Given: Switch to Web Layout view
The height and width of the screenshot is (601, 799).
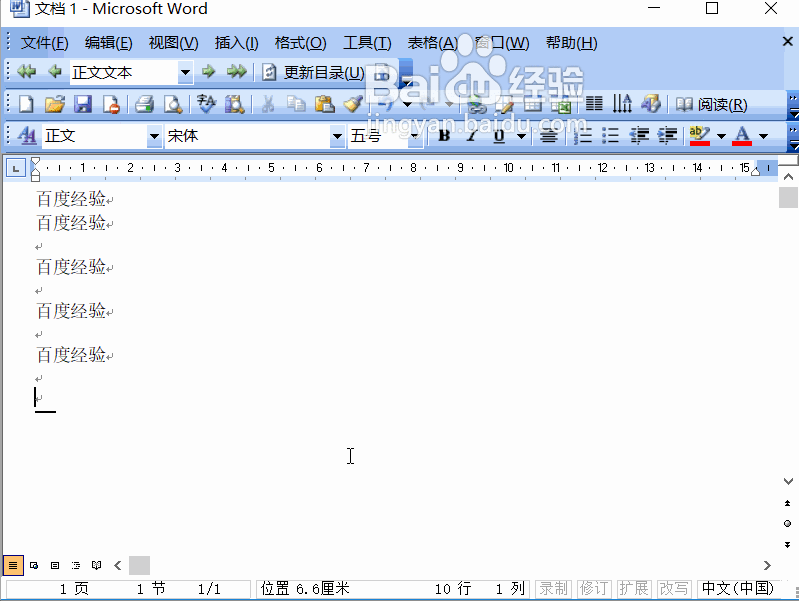Looking at the screenshot, I should 34,565.
